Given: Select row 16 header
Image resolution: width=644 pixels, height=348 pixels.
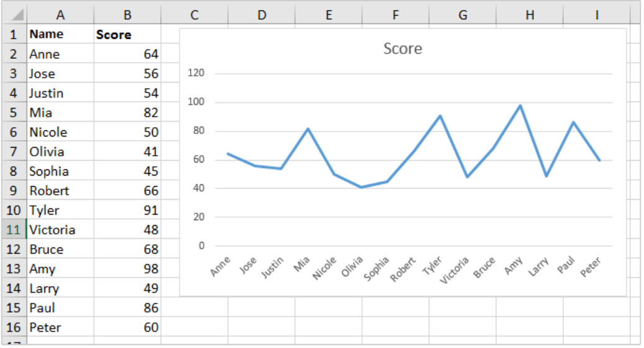Looking at the screenshot, I should tap(14, 327).
